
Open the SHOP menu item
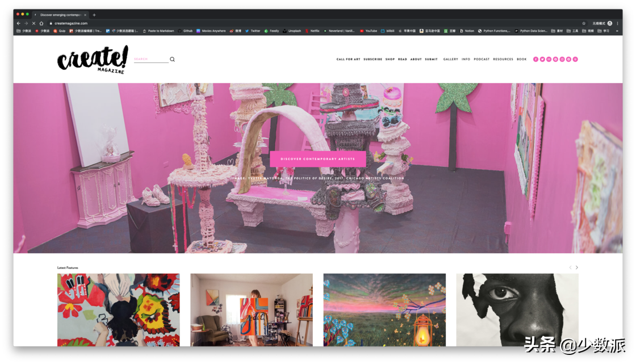point(390,59)
